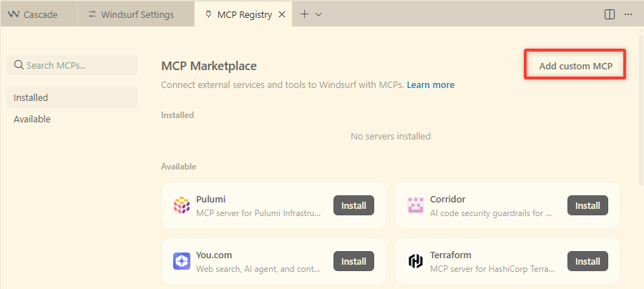Screen dimensions: 644x289
Task: Install the Pulumi MCP server
Action: (x=353, y=205)
